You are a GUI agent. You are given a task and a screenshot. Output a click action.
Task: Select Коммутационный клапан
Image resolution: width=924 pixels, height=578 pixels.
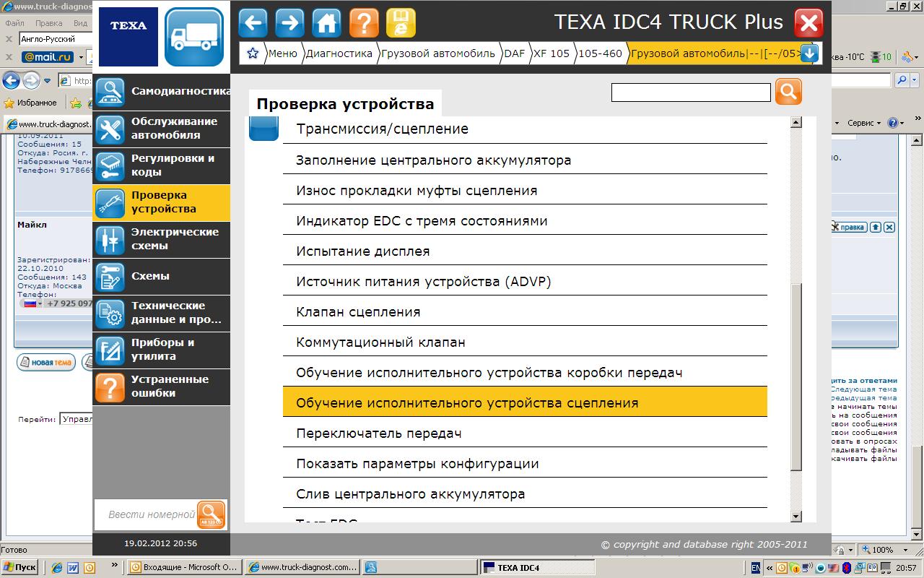click(525, 342)
